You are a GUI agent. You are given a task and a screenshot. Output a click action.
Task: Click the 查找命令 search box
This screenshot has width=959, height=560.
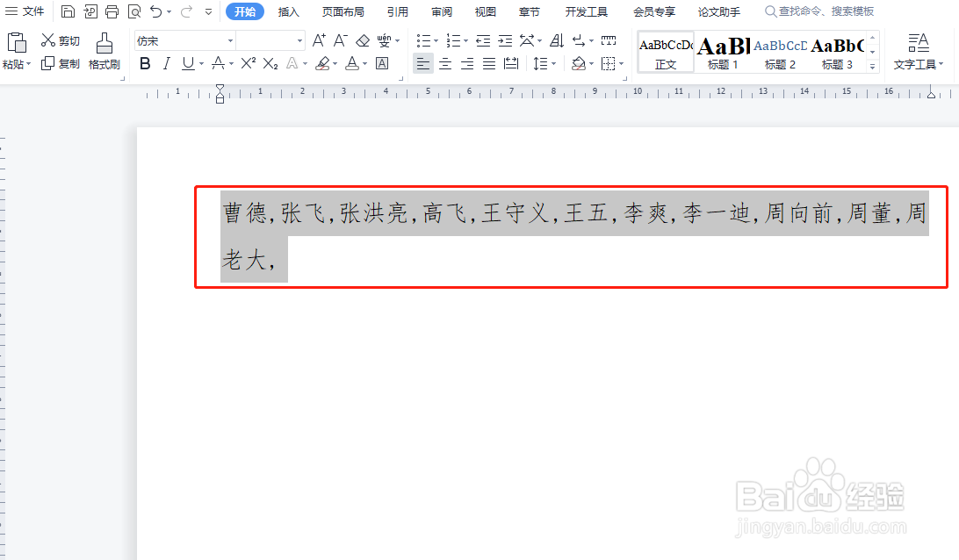click(819, 11)
